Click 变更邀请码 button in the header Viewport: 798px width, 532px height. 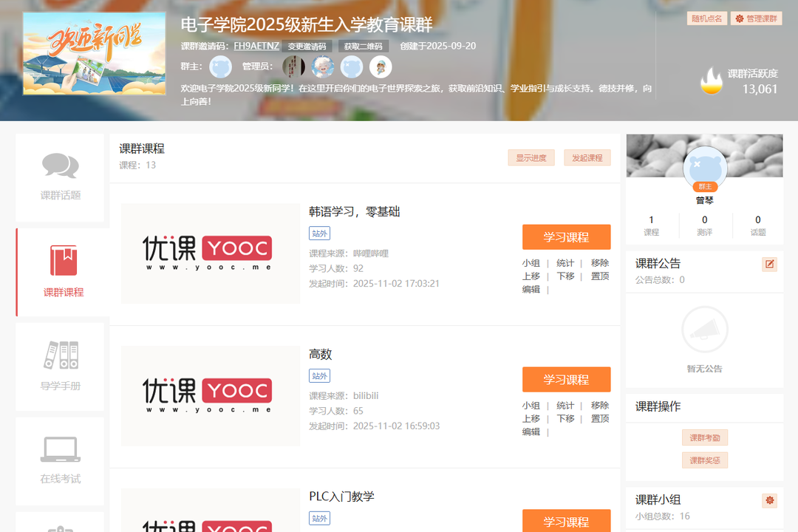coord(307,46)
